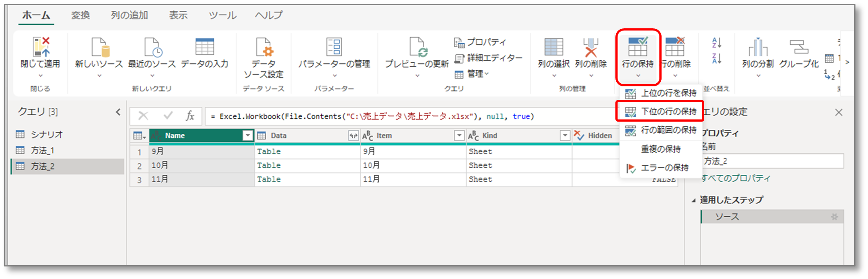Switch to the ホーム tab

tap(36, 15)
